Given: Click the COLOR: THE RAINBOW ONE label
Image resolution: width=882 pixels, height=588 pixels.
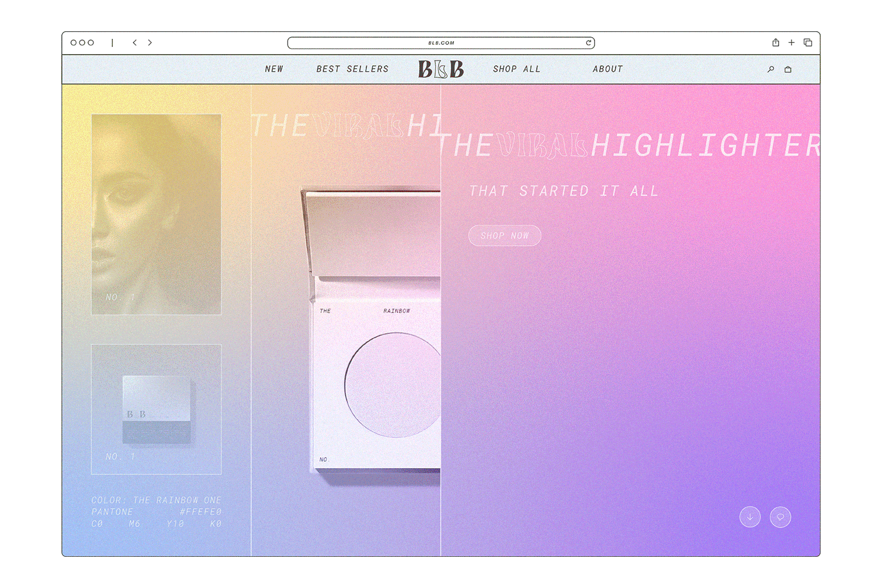Looking at the screenshot, I should 156,500.
